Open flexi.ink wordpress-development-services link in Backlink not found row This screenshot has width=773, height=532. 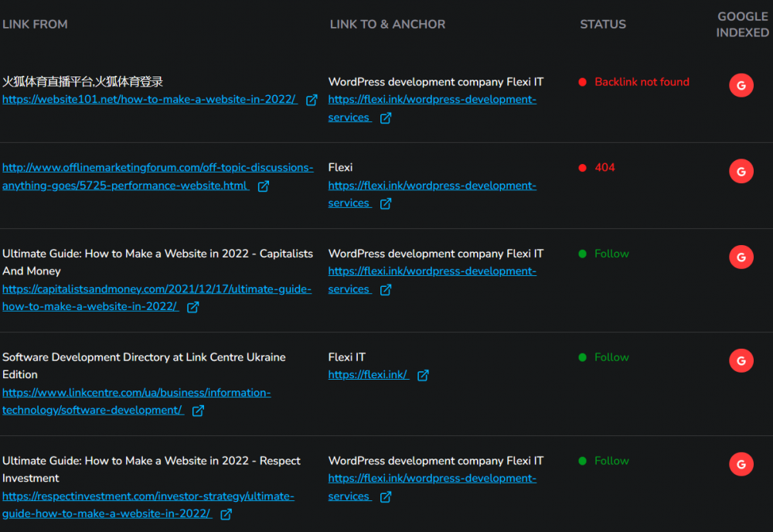(432, 108)
